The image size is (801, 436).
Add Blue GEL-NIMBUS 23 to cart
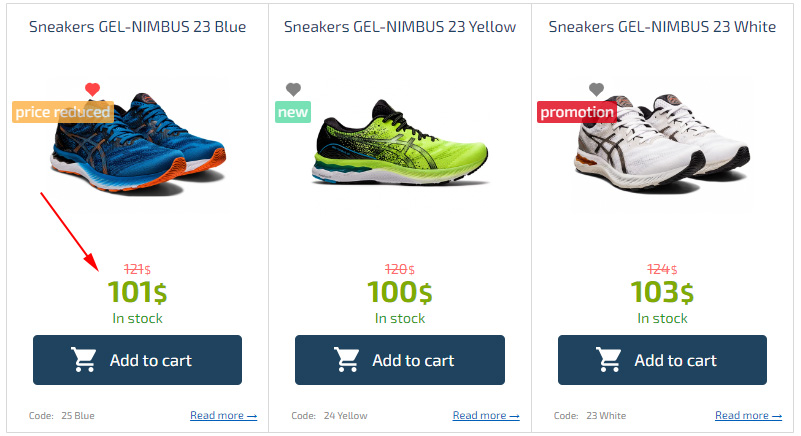(138, 360)
